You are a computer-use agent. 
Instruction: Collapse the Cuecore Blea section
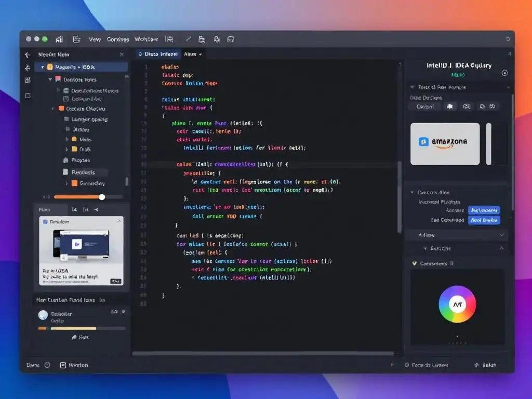coord(412,192)
